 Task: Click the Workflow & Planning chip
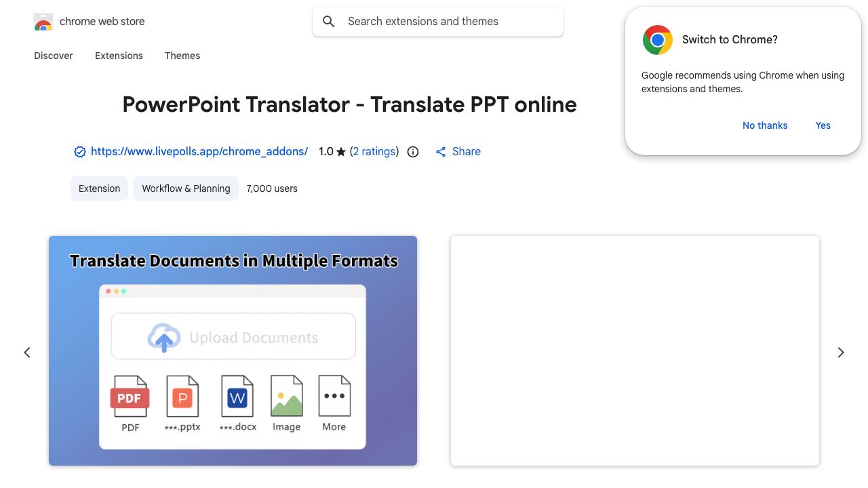click(x=186, y=188)
